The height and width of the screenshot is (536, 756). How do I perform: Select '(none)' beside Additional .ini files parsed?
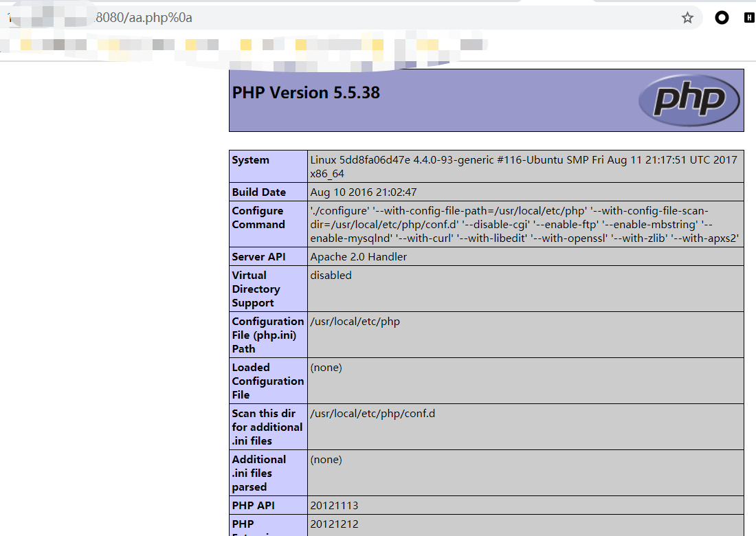pyautogui.click(x=326, y=459)
